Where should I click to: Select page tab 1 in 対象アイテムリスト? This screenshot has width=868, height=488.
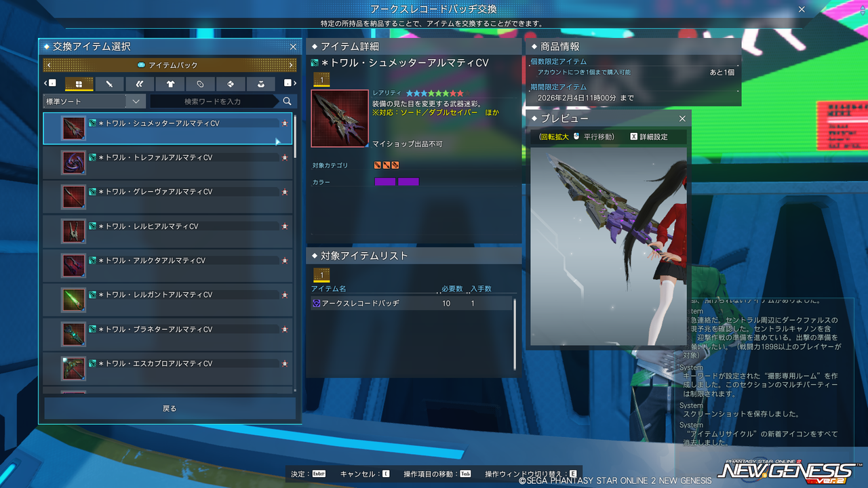pos(321,274)
